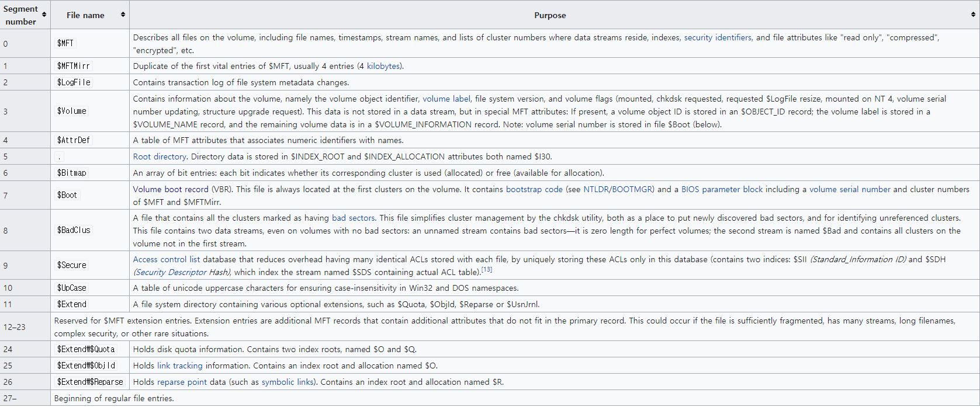Follow the volume label link
The height and width of the screenshot is (407, 980).
(446, 99)
